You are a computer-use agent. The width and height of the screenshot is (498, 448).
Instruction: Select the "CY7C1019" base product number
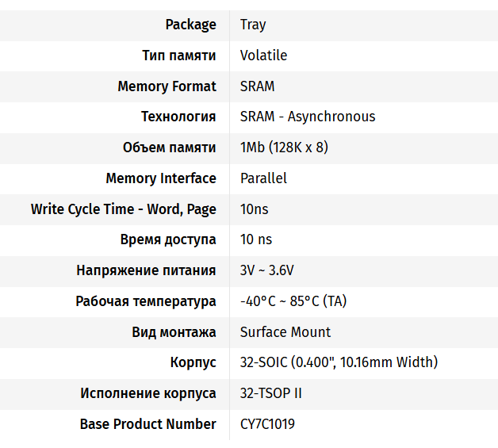(267, 424)
